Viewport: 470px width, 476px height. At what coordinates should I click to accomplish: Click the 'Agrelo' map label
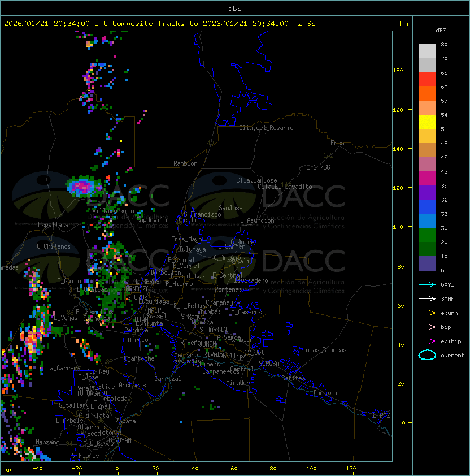tap(138, 340)
